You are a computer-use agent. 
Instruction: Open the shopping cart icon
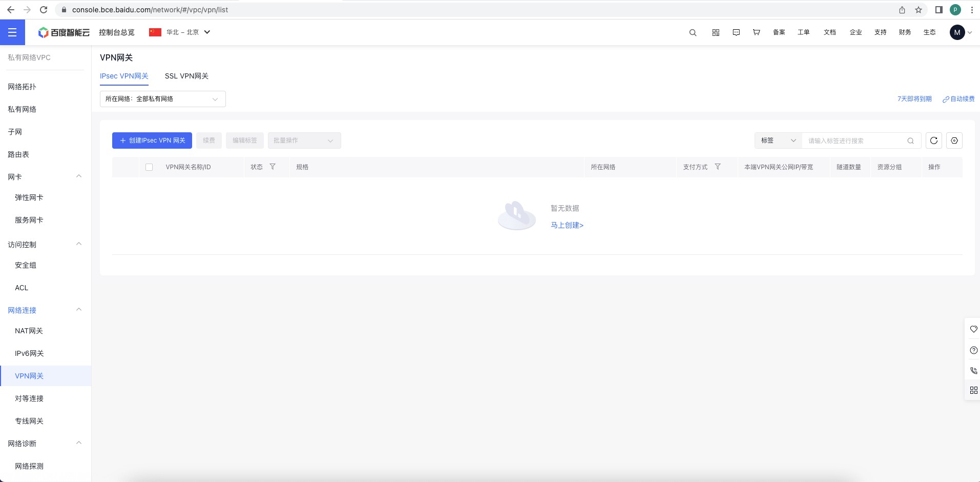coord(756,32)
